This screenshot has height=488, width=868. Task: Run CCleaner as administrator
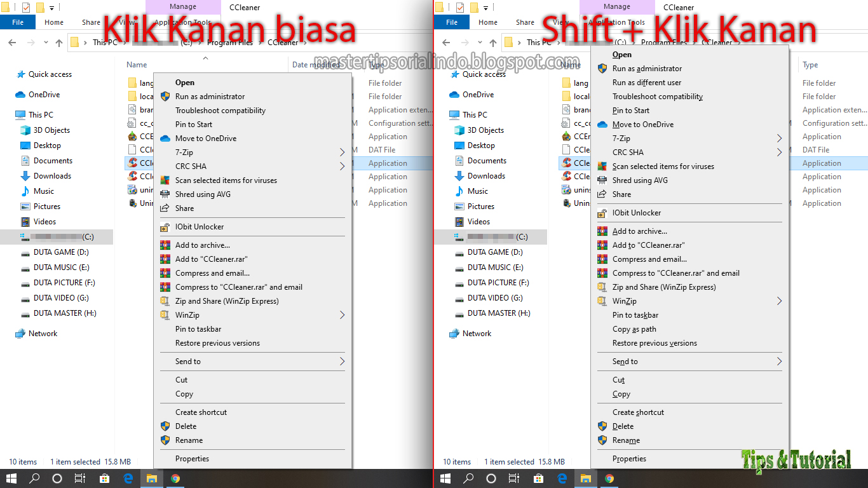click(x=211, y=96)
